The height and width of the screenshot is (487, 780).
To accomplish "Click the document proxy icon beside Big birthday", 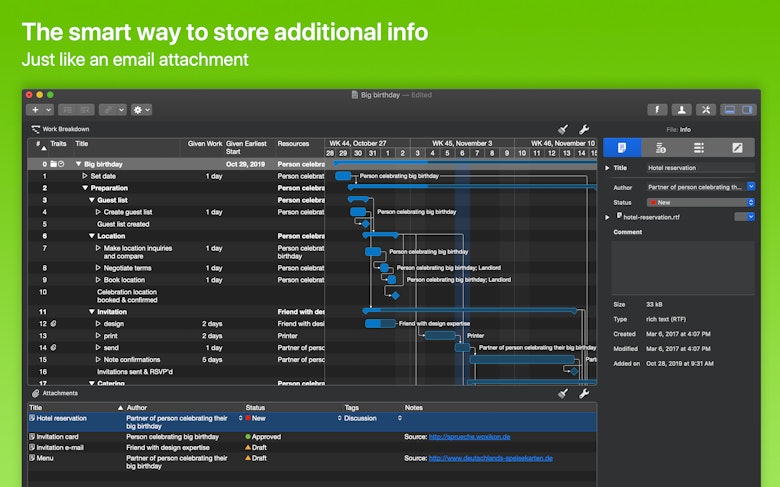I will point(355,95).
